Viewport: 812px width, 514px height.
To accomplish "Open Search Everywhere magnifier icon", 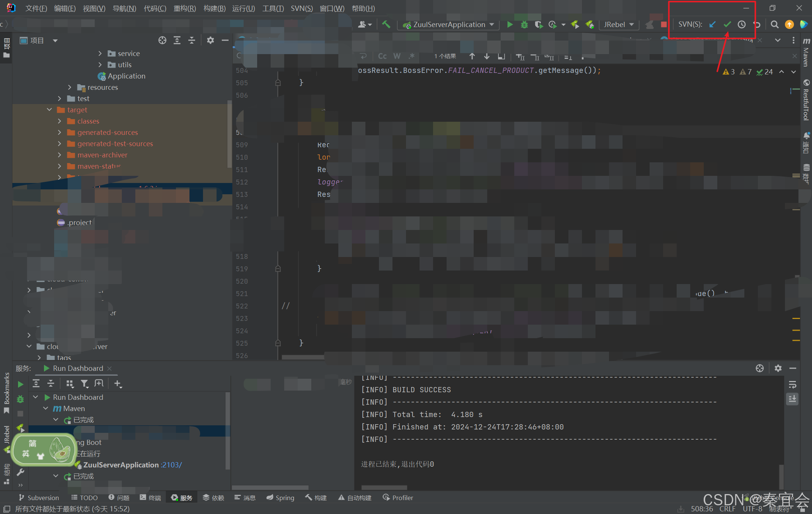I will [774, 24].
